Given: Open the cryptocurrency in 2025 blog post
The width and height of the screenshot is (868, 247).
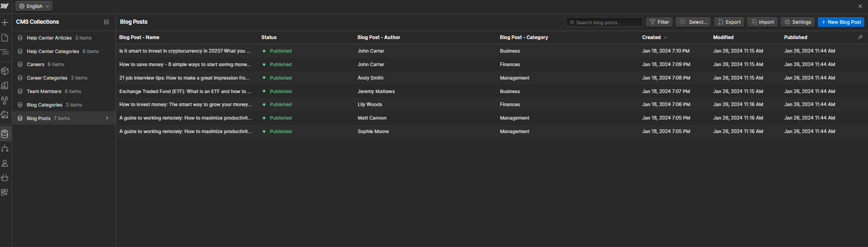Looking at the screenshot, I should [x=185, y=51].
